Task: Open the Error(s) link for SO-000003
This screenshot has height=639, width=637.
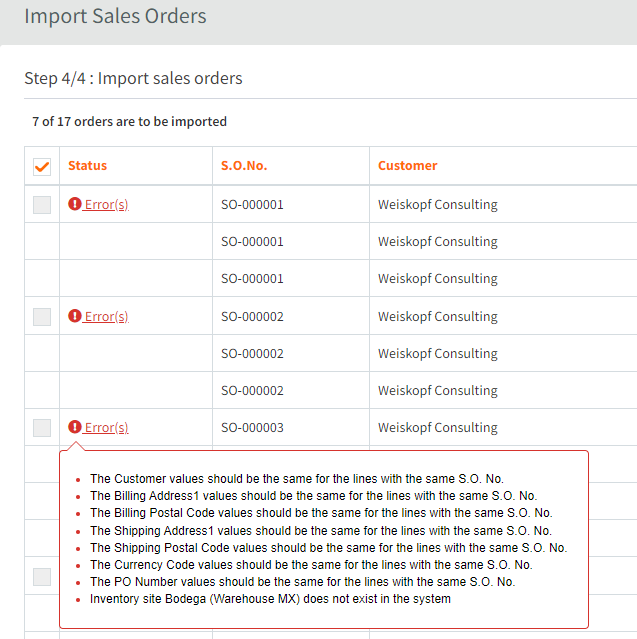Action: (x=106, y=427)
